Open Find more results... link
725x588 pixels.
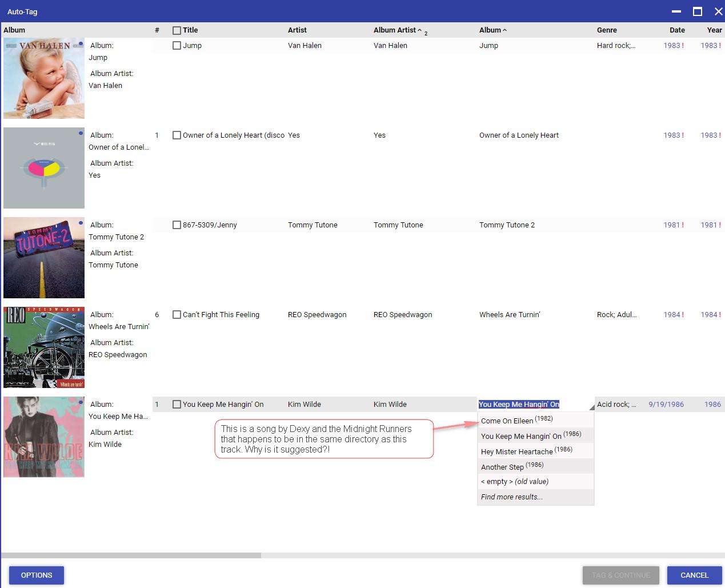pos(512,497)
